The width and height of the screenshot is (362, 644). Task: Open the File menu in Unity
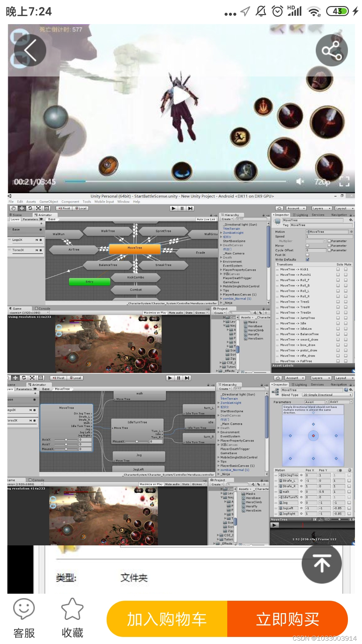(x=11, y=202)
